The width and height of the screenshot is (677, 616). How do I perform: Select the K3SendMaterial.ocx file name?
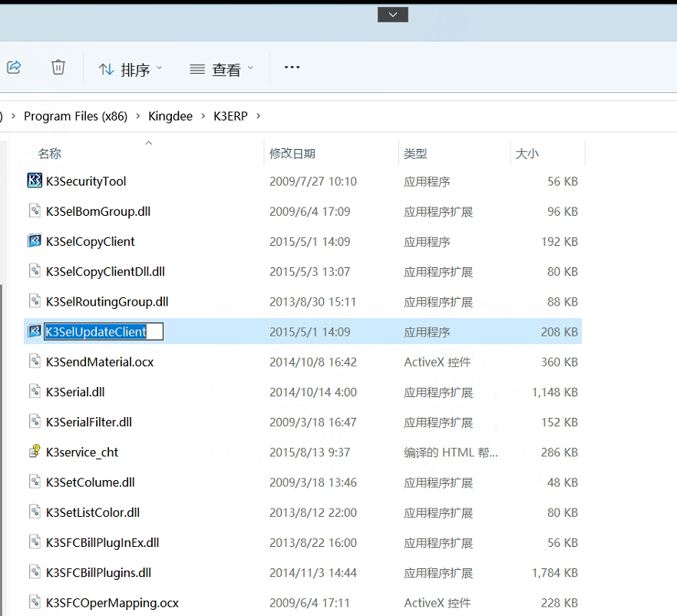pyautogui.click(x=100, y=362)
